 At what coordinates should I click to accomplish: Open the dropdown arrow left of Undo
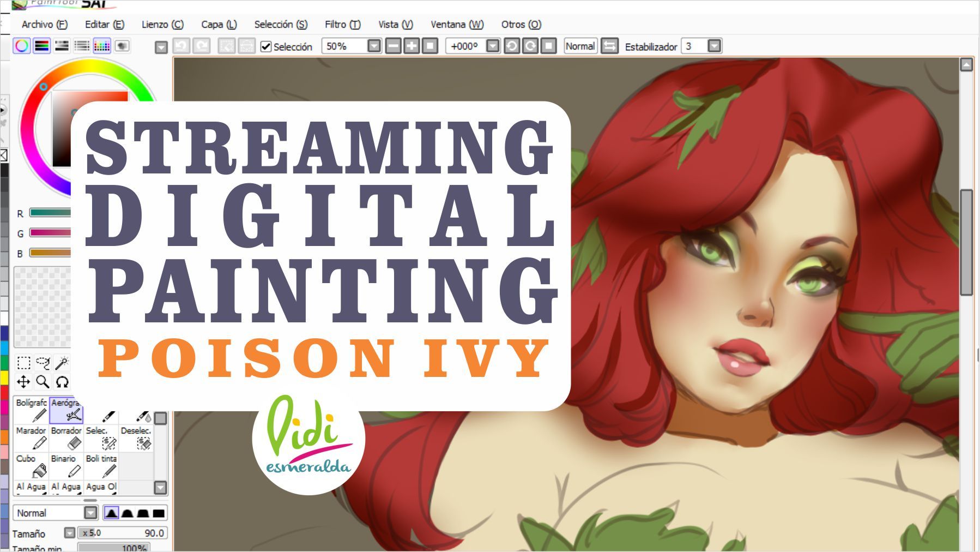[x=161, y=47]
